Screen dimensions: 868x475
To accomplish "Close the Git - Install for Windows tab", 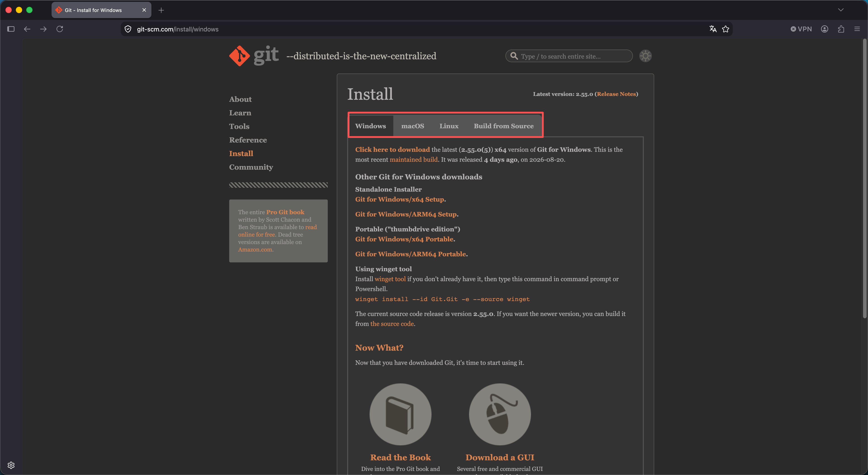I will [x=144, y=10].
